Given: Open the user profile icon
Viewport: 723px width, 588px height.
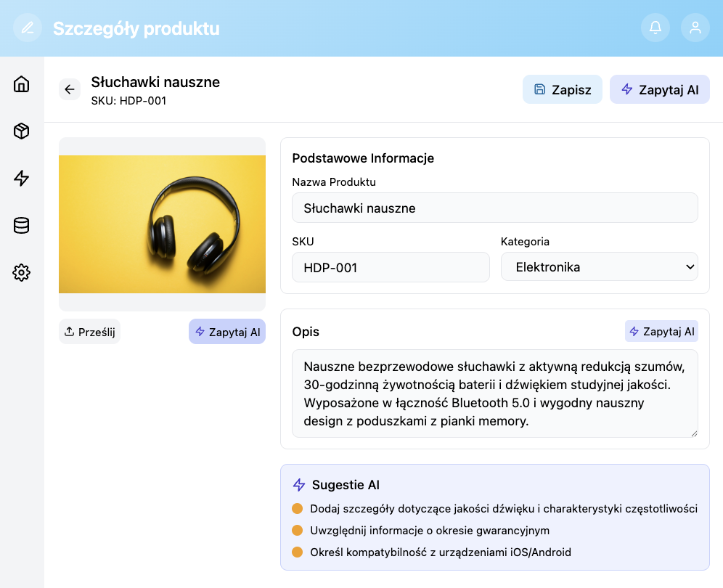Looking at the screenshot, I should pos(695,27).
